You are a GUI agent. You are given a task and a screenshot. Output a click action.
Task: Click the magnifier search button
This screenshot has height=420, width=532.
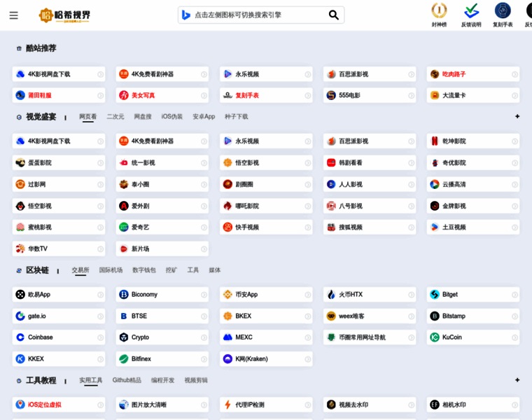pos(333,15)
